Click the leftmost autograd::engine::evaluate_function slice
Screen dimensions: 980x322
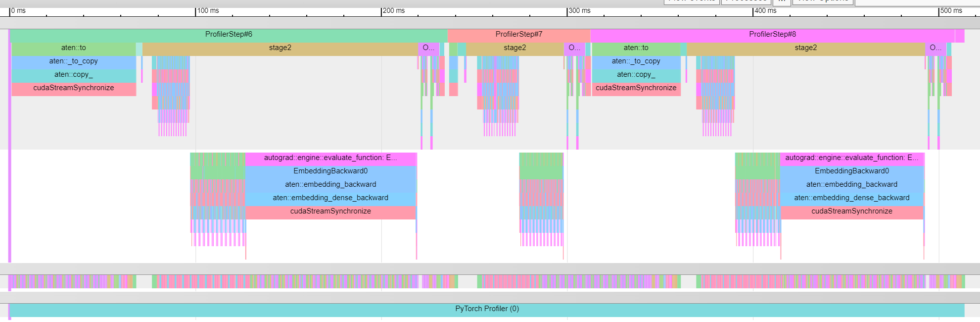330,158
